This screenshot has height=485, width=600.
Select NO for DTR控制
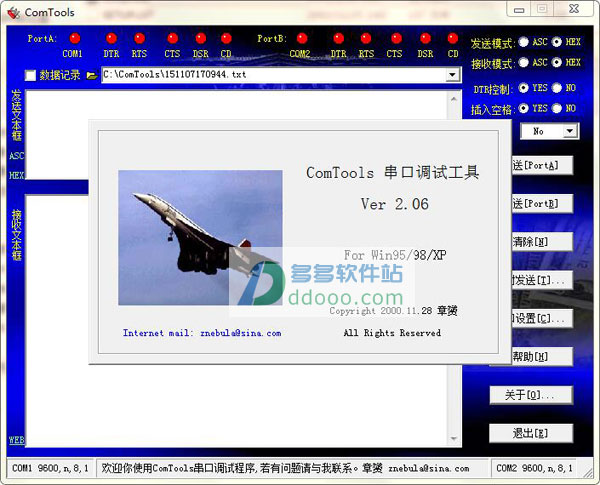(557, 88)
